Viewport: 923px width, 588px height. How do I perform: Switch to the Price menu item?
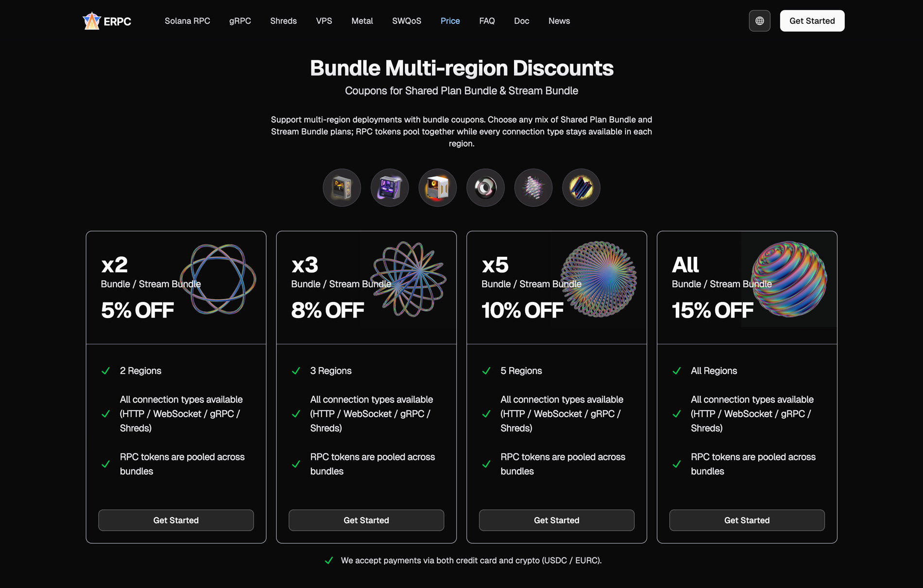(x=450, y=21)
